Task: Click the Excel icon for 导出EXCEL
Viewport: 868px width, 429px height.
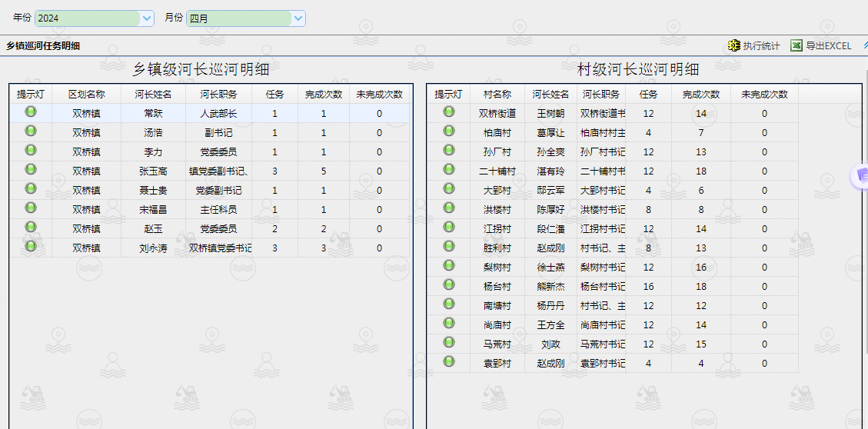Action: tap(796, 46)
